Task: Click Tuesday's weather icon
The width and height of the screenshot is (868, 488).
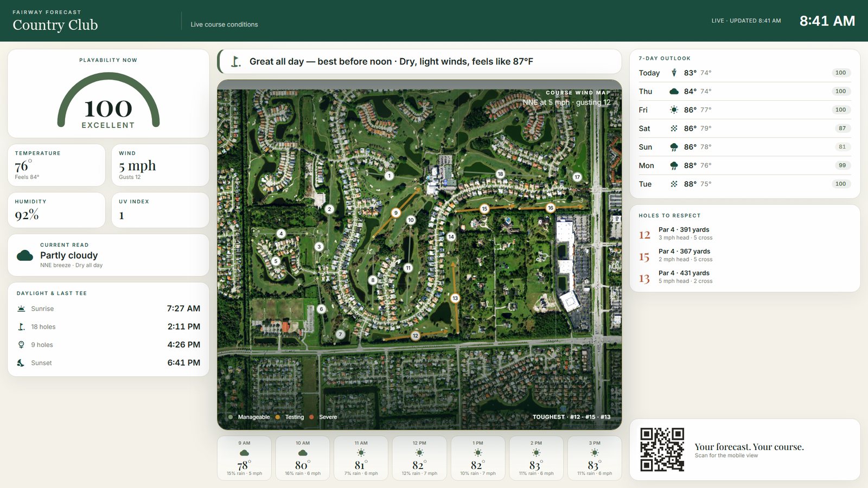Action: pyautogui.click(x=674, y=184)
